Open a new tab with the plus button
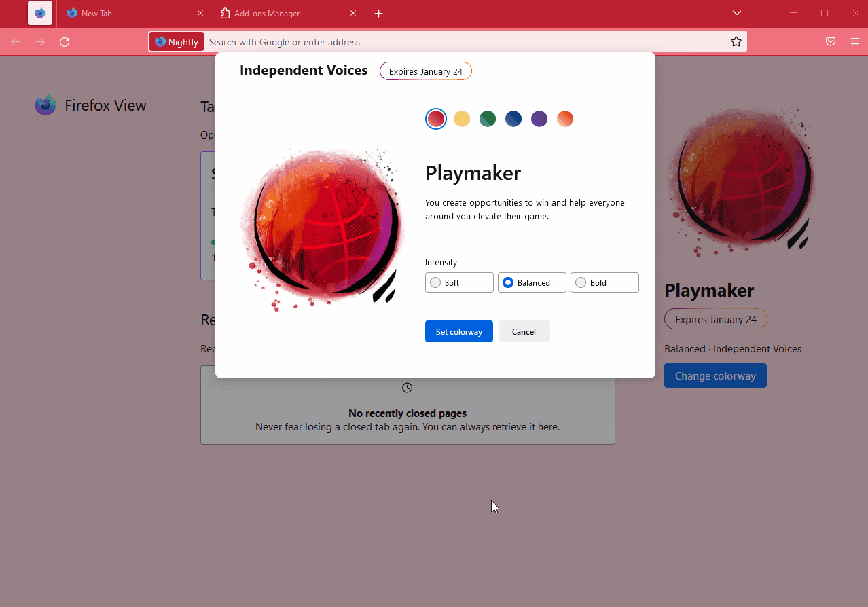The height and width of the screenshot is (607, 868). [378, 12]
